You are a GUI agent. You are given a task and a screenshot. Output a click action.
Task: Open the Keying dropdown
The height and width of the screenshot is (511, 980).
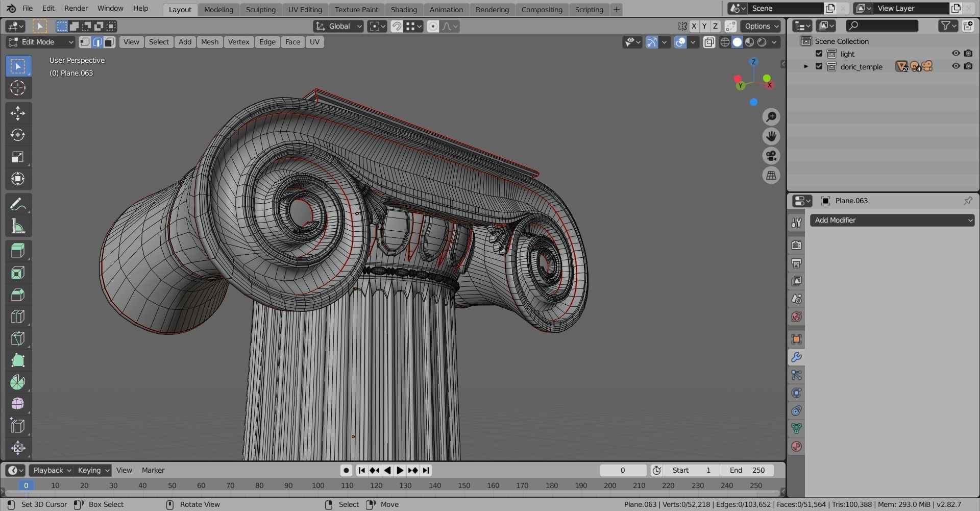tap(92, 470)
